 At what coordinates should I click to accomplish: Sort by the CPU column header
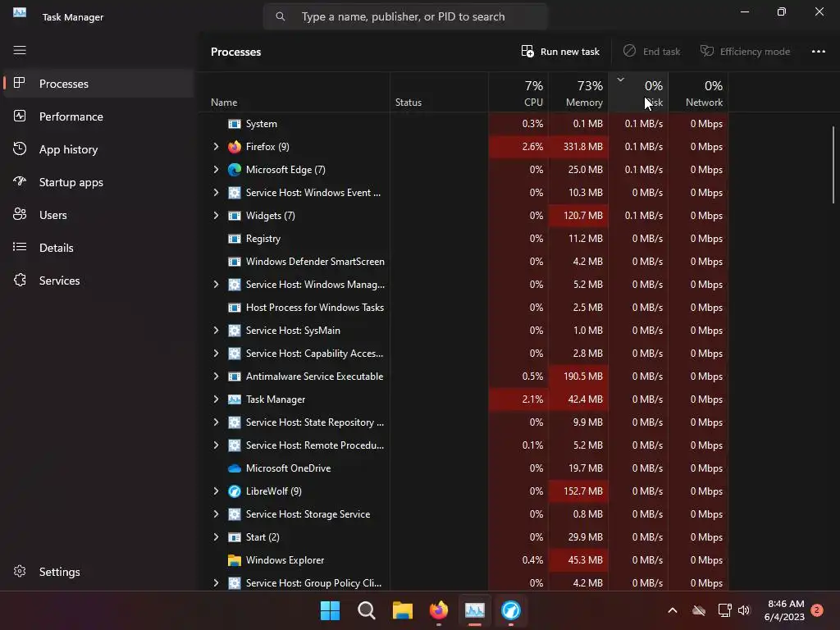[x=518, y=92]
